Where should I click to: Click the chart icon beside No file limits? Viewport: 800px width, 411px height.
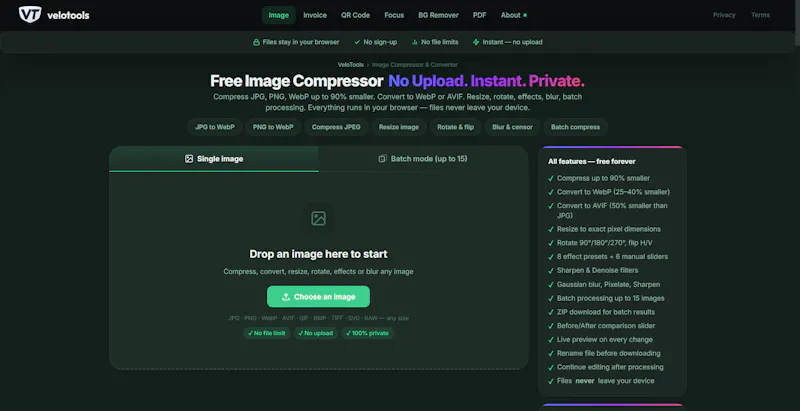[x=415, y=42]
